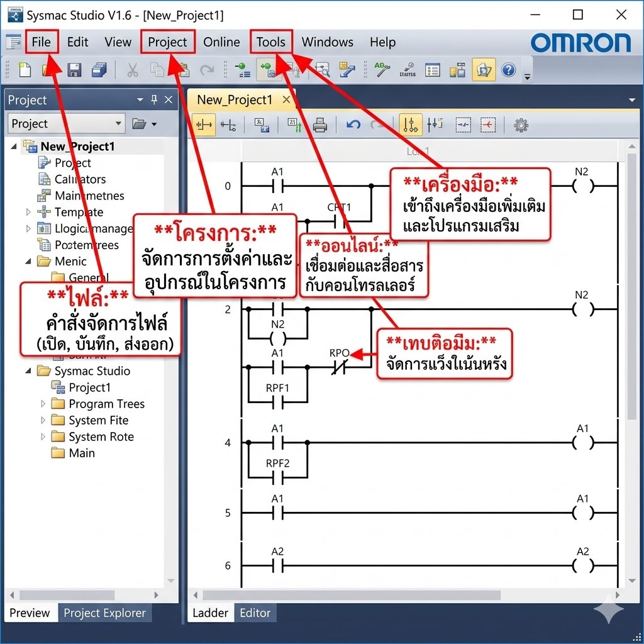
Task: Print the ladder with the printer icon
Action: (320, 125)
